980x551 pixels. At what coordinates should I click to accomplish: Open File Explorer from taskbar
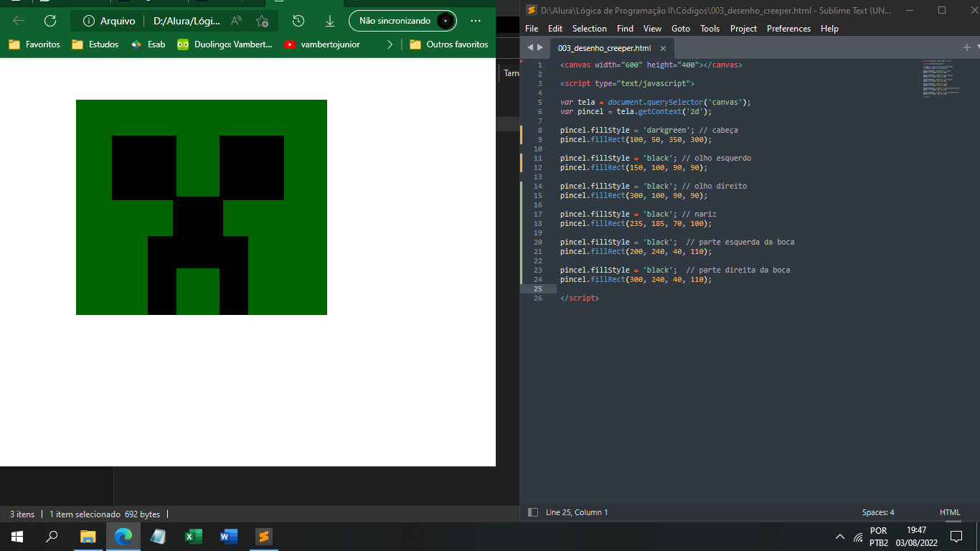pyautogui.click(x=88, y=536)
